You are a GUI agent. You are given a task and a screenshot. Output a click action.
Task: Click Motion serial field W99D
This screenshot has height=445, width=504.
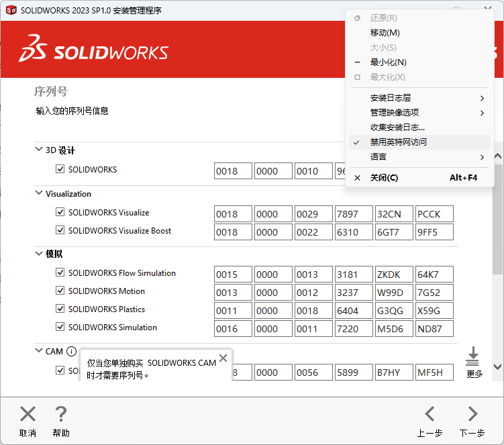pyautogui.click(x=394, y=292)
